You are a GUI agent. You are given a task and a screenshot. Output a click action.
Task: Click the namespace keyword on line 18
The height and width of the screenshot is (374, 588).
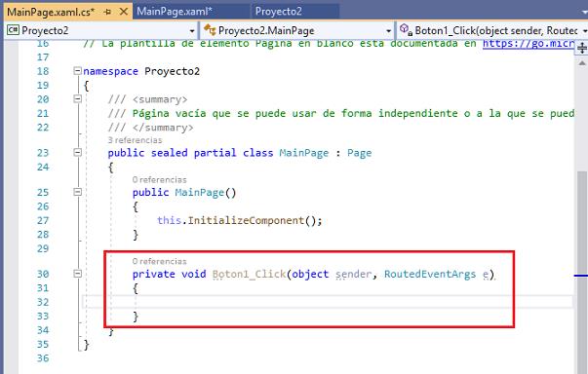click(110, 71)
